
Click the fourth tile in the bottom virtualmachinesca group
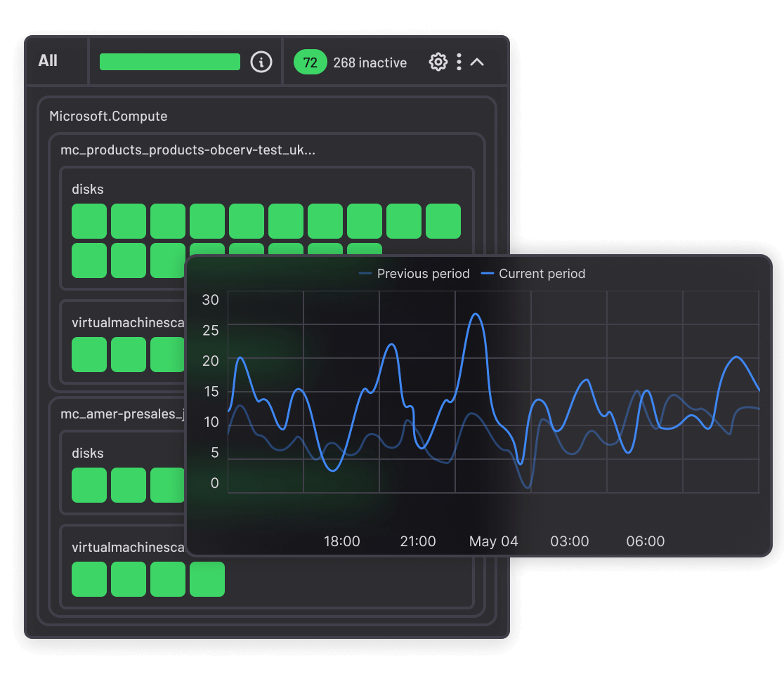click(x=207, y=579)
